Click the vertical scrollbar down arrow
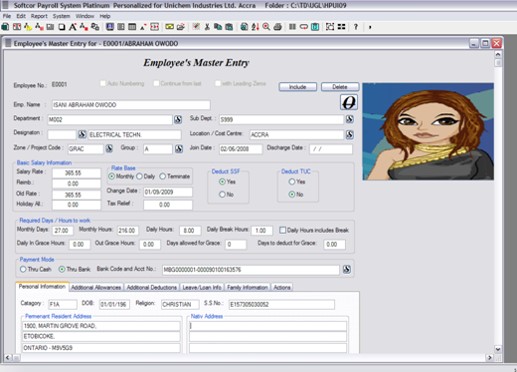This screenshot has height=372, width=517. 498,349
